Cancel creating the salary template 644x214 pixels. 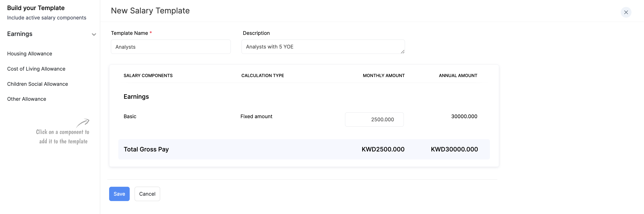(x=147, y=194)
